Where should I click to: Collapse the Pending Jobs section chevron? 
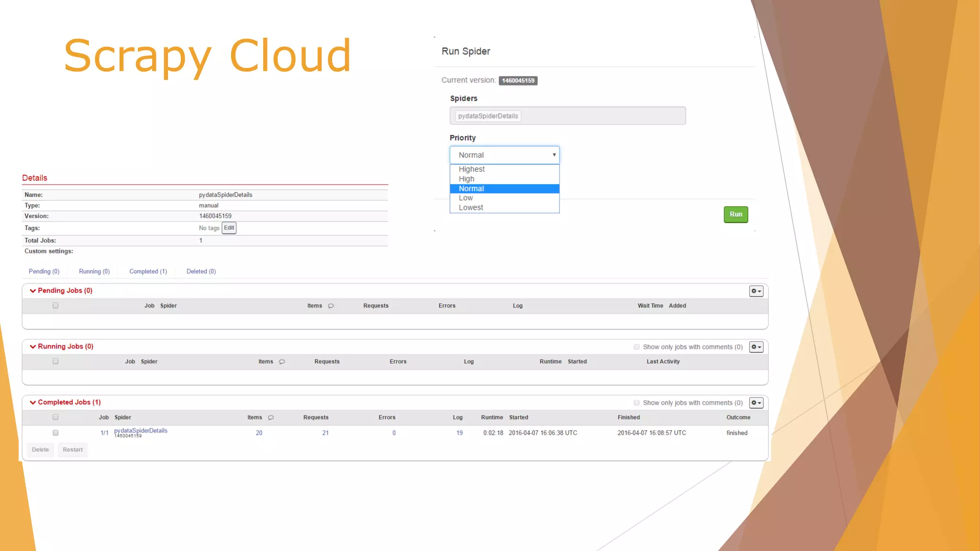[x=33, y=291]
